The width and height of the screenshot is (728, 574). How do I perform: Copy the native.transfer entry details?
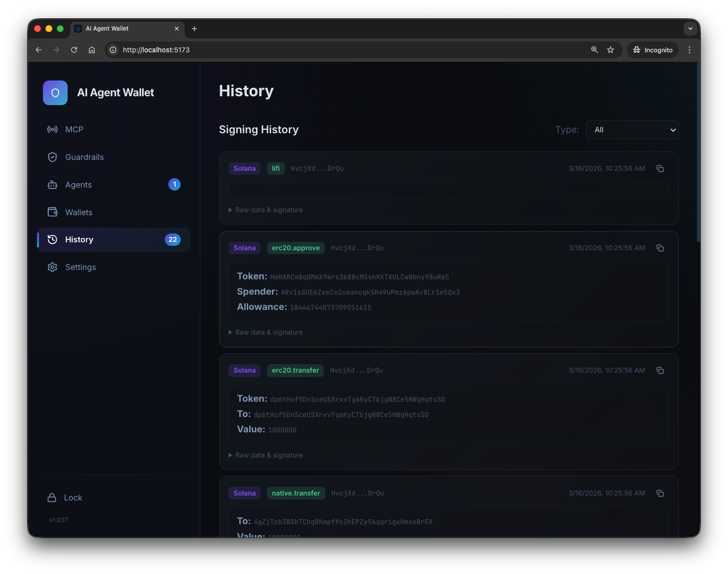pos(660,494)
